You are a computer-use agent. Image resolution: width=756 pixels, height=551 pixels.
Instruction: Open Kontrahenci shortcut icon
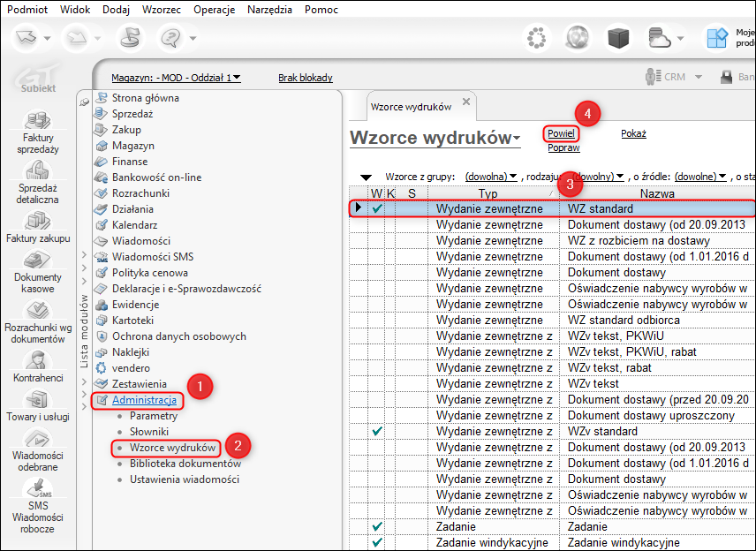point(37,360)
